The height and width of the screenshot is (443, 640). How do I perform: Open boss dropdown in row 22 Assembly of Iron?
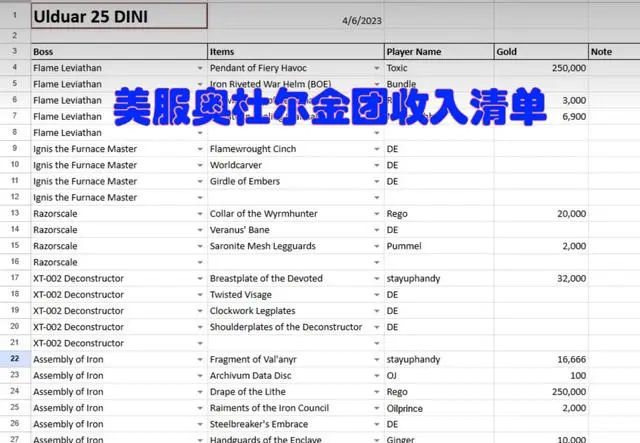pyautogui.click(x=200, y=360)
